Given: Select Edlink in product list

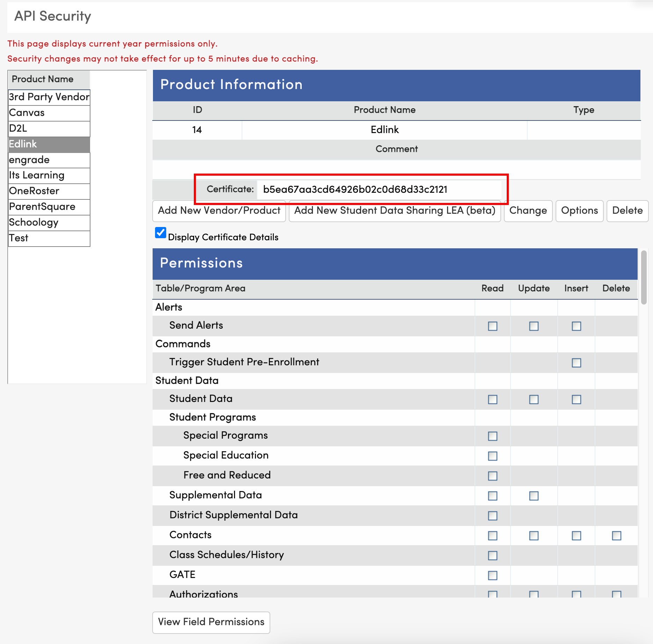Looking at the screenshot, I should click(49, 144).
